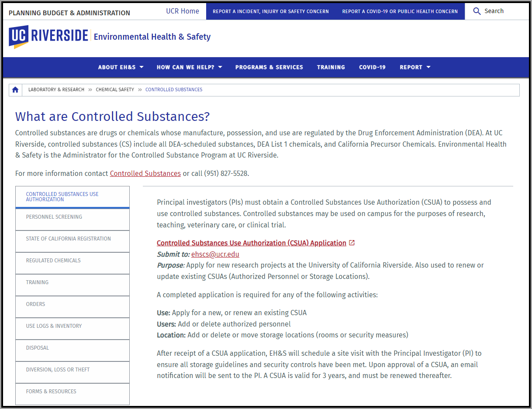The width and height of the screenshot is (532, 409).
Task: Click external link icon beside CSUA Application
Action: (352, 243)
